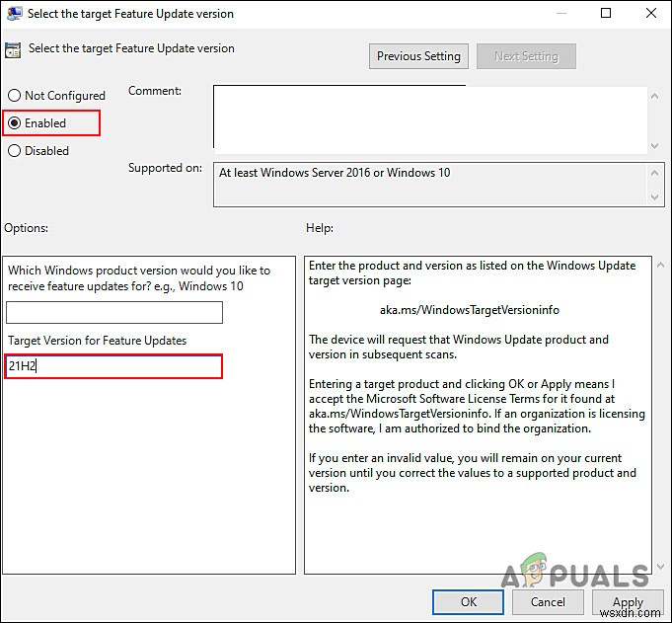Click the Supported on: label
Viewport: 672px width, 623px height.
tap(165, 168)
